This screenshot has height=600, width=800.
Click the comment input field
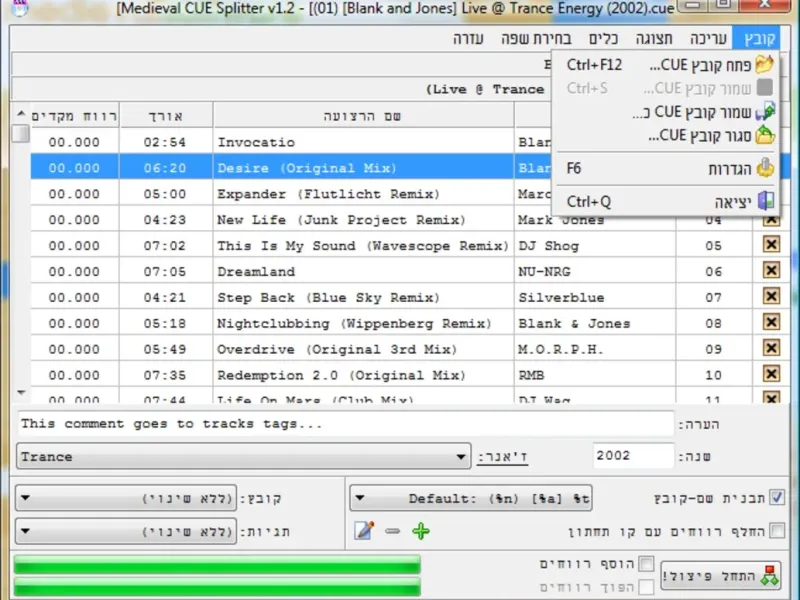coord(346,423)
